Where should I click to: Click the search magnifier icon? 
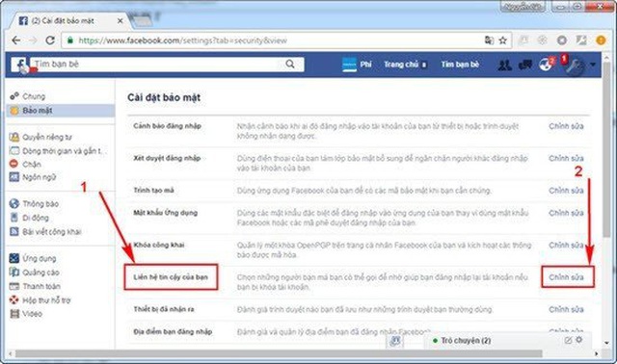click(290, 65)
